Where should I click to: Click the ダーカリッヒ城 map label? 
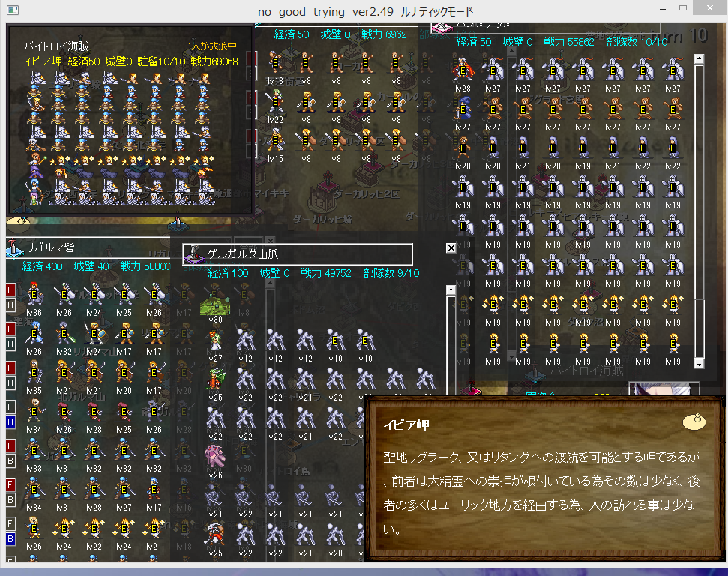322,219
